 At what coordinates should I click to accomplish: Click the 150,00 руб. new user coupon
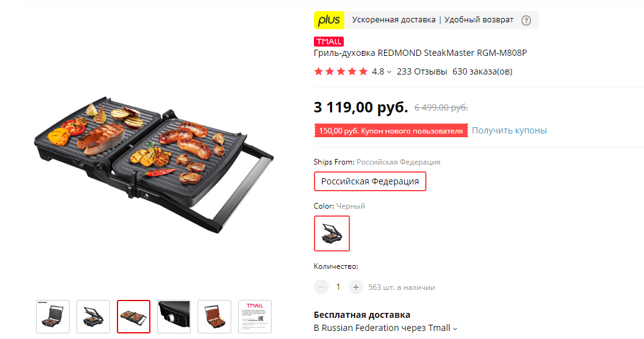[x=391, y=130]
